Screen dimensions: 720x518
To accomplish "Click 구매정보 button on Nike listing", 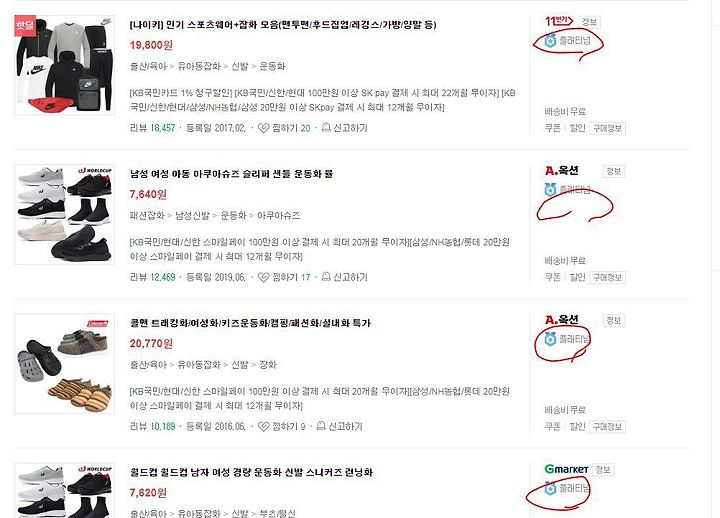I will pos(608,128).
